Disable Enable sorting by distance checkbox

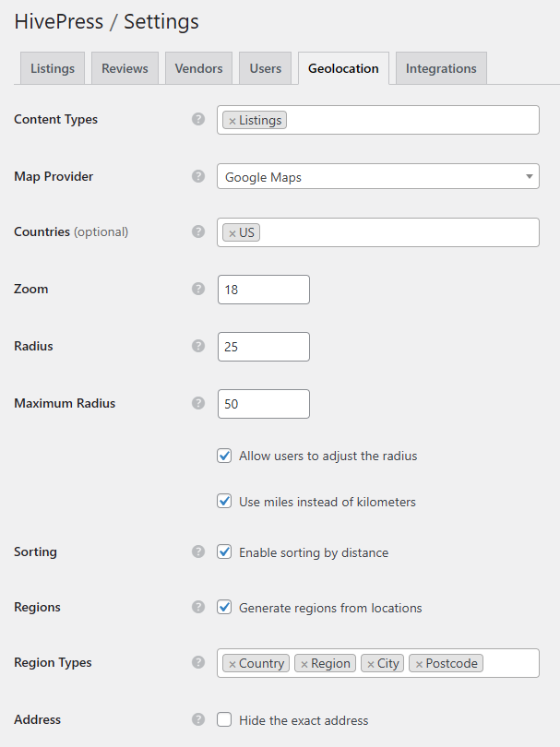tap(224, 552)
